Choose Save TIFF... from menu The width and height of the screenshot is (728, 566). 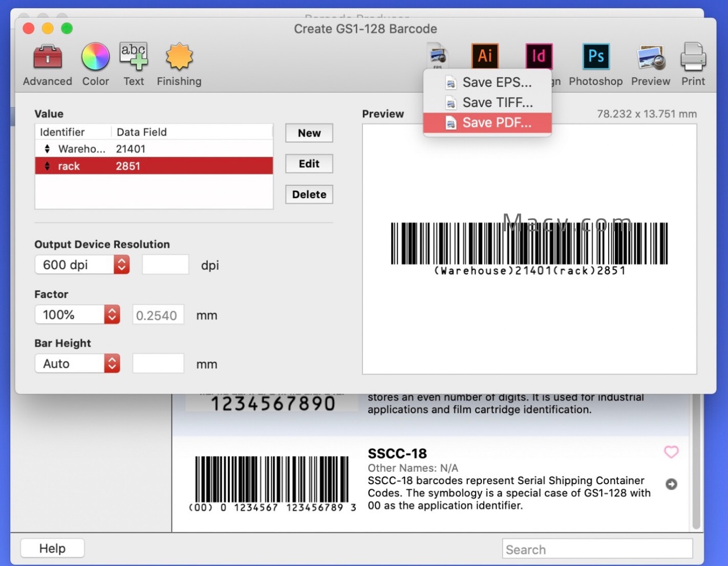pyautogui.click(x=487, y=102)
